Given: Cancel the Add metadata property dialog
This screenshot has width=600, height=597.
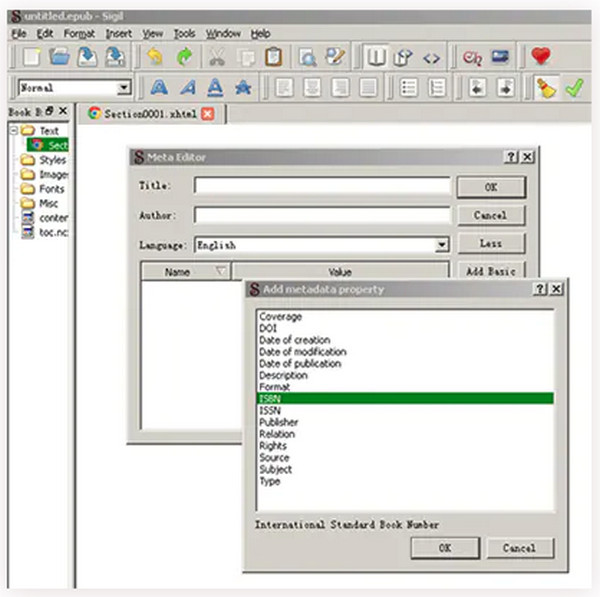Looking at the screenshot, I should 520,548.
